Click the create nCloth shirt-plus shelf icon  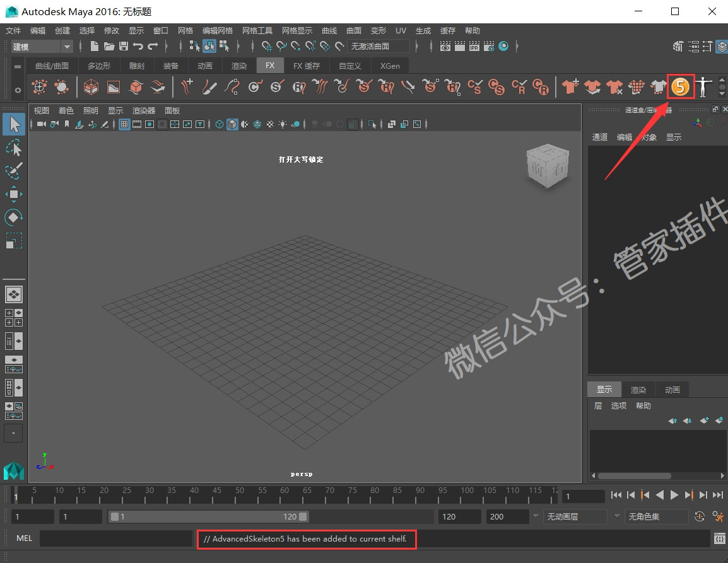pyautogui.click(x=570, y=87)
